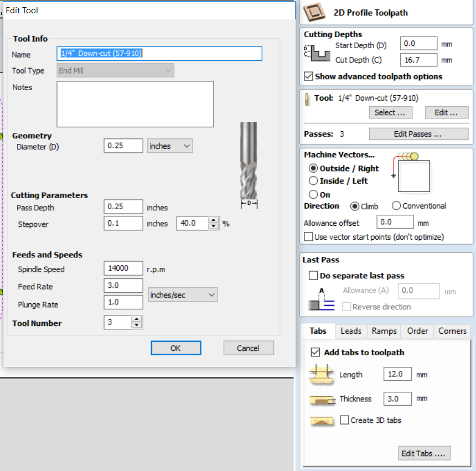Click the 'r.p.m' unit label
This screenshot has width=476, height=471.
point(156,270)
